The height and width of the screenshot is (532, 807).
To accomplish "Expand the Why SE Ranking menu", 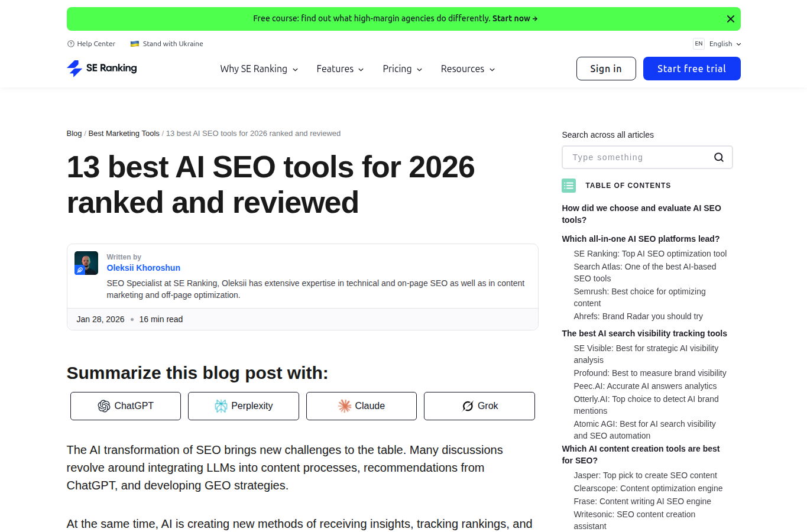I will click(259, 69).
